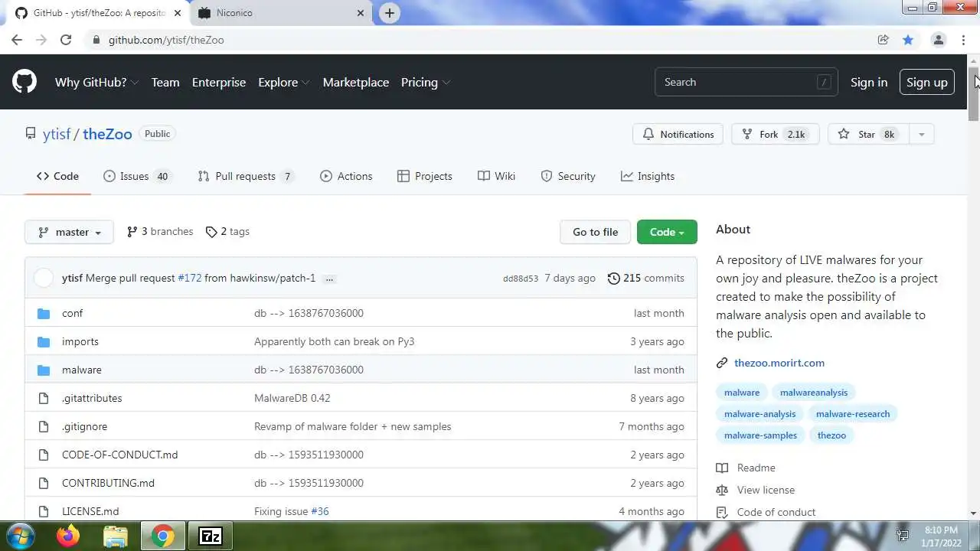Open the master branch selector
Viewport: 980px width, 551px height.
coord(69,232)
